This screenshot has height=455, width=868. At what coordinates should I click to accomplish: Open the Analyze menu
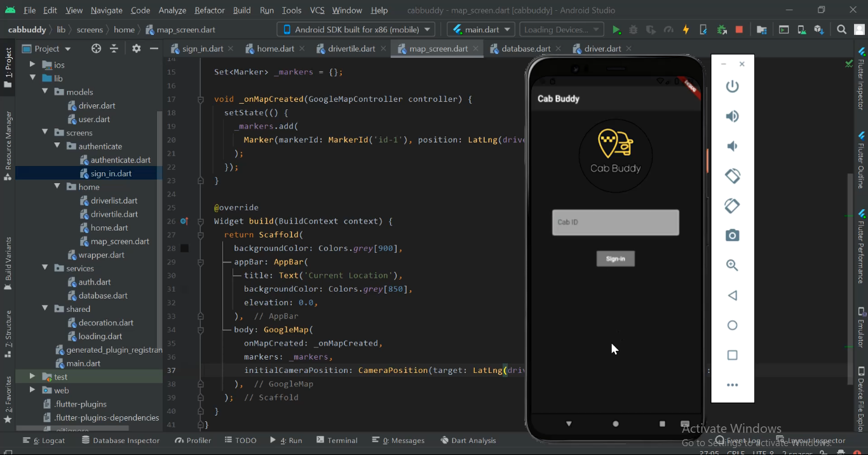[172, 10]
